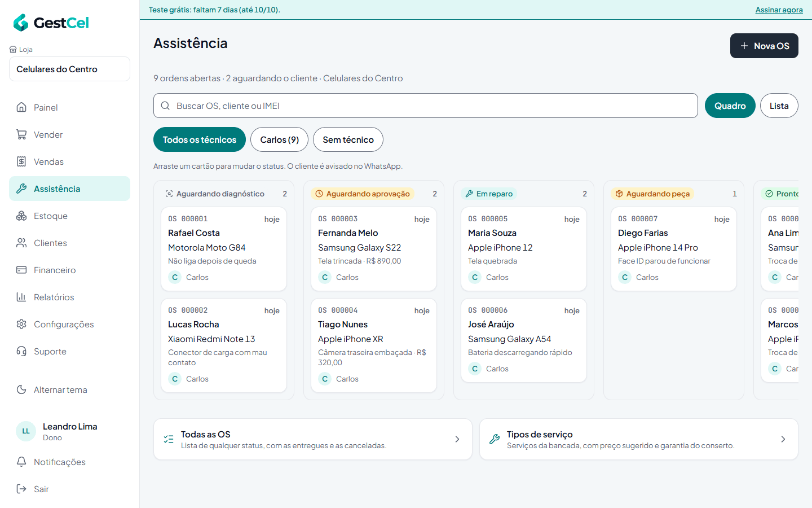Viewport: 812px width, 508px height.
Task: Open OS 000005 card for Maria Souza
Action: (524, 249)
